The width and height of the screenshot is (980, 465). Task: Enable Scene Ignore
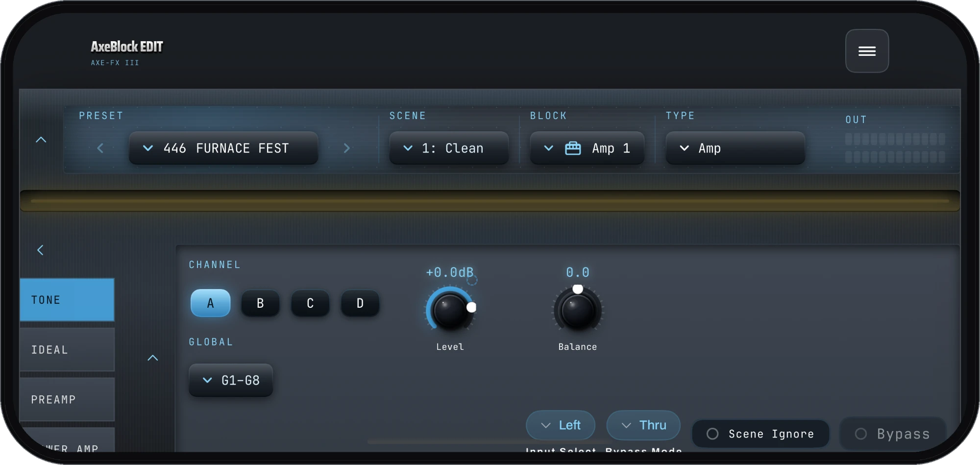pos(760,434)
